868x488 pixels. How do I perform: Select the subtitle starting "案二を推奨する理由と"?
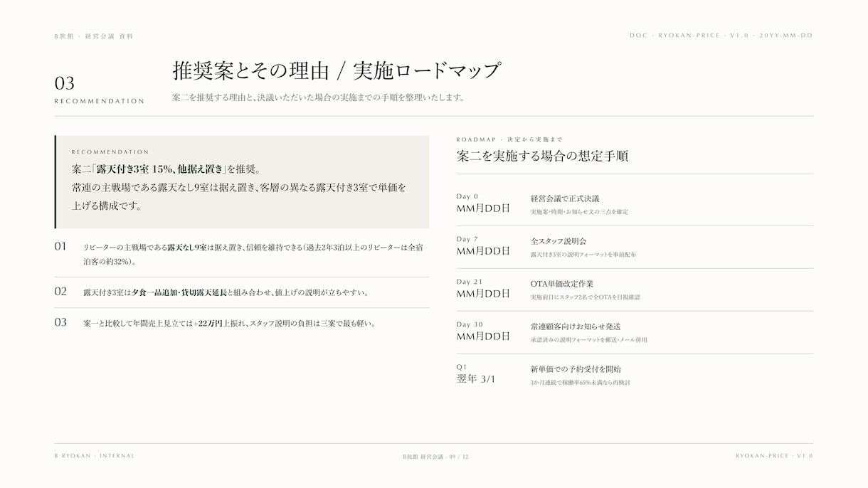318,97
